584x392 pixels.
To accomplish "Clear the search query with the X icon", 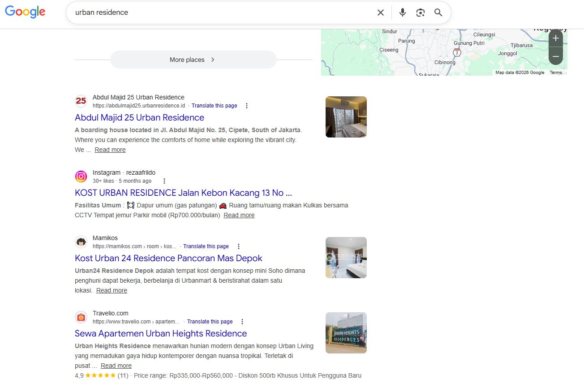I will [381, 13].
